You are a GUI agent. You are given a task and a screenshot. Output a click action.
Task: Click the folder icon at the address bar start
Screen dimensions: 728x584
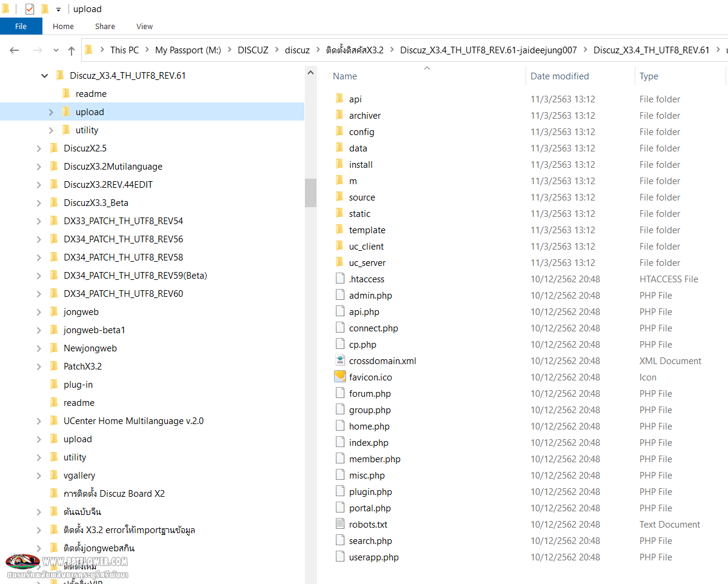coord(89,50)
